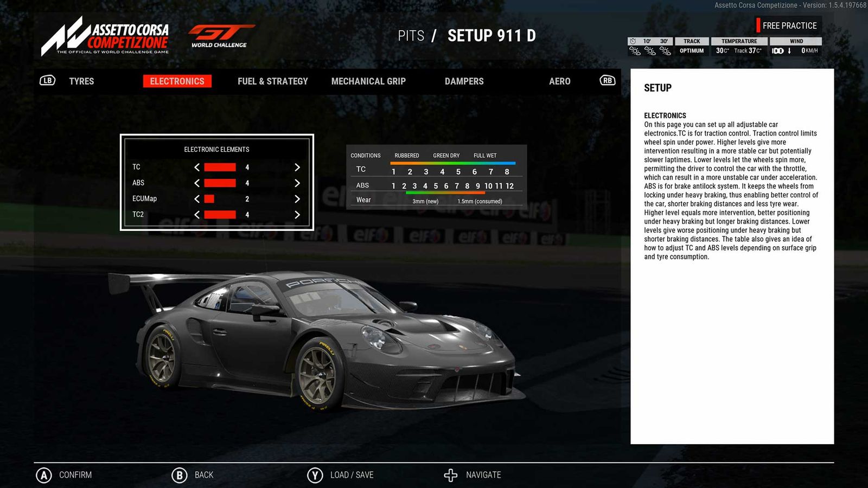The height and width of the screenshot is (488, 868).
Task: Select the Electronics tab
Action: pyautogui.click(x=177, y=81)
